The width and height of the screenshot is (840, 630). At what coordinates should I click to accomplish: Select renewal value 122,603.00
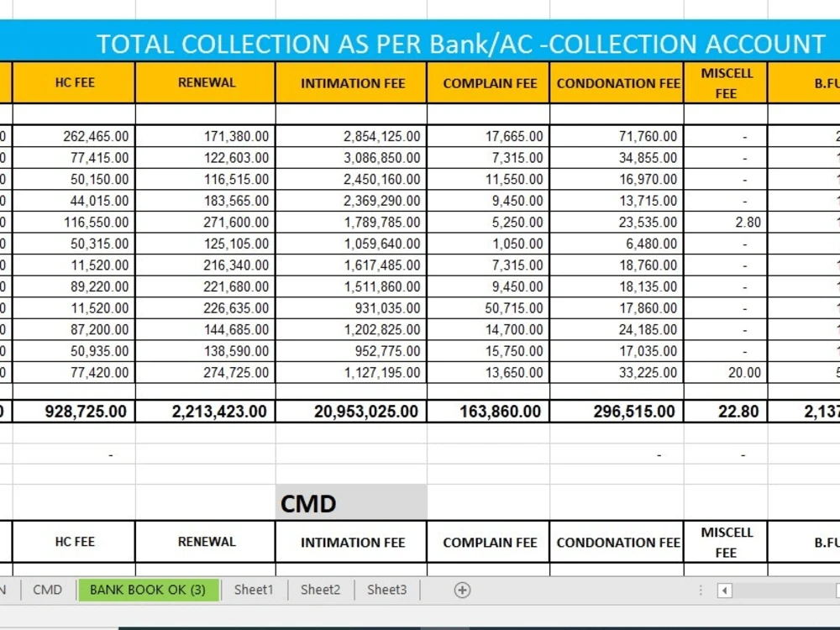pos(206,158)
